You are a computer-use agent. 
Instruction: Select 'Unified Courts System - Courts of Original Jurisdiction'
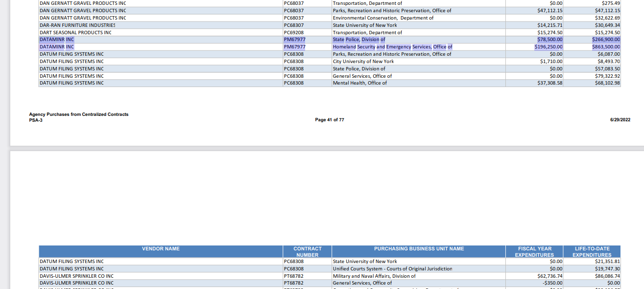point(392,269)
